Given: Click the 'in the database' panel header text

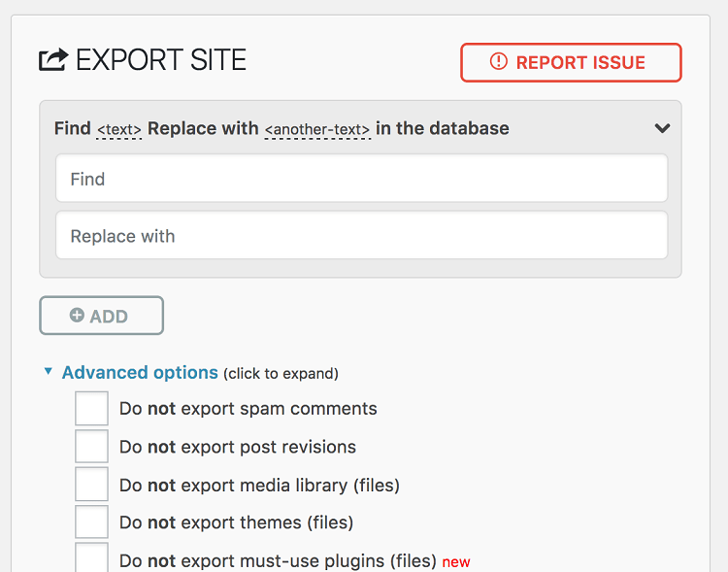Looking at the screenshot, I should tap(442, 128).
